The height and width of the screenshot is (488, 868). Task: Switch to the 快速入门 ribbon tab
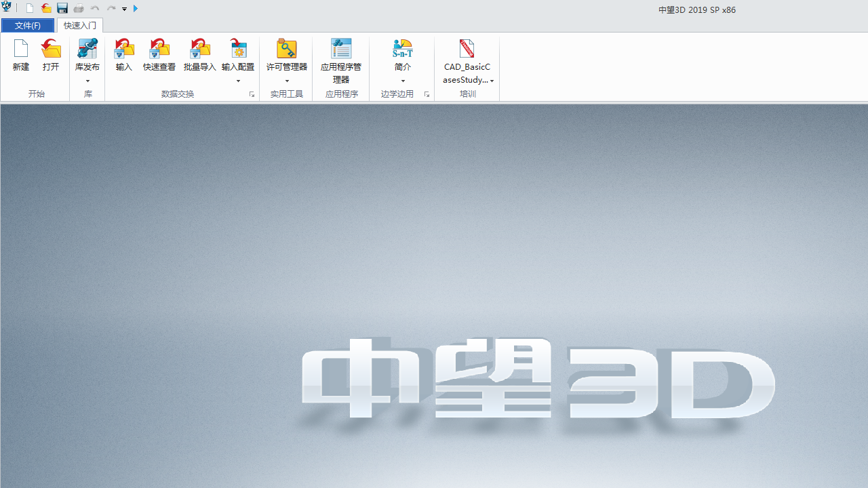pos(79,25)
